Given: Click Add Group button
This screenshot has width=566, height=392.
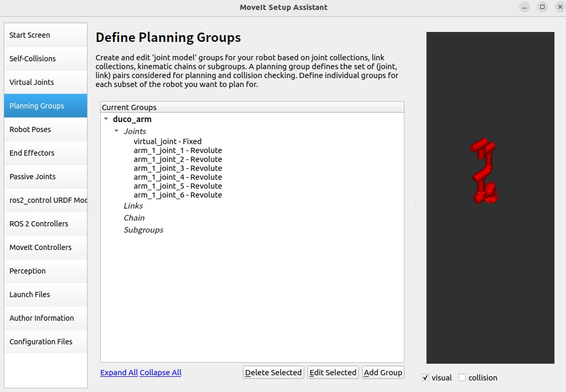Looking at the screenshot, I should coord(383,373).
